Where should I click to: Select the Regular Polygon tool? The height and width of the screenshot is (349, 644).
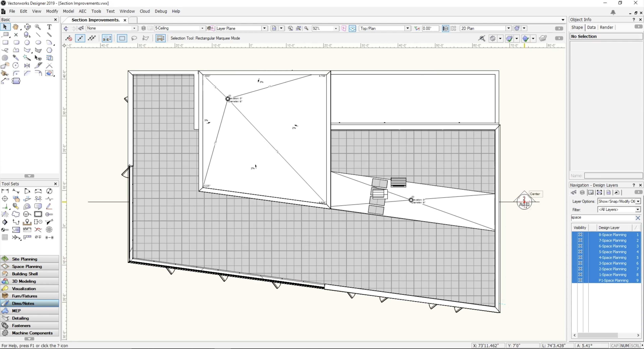pos(49,50)
